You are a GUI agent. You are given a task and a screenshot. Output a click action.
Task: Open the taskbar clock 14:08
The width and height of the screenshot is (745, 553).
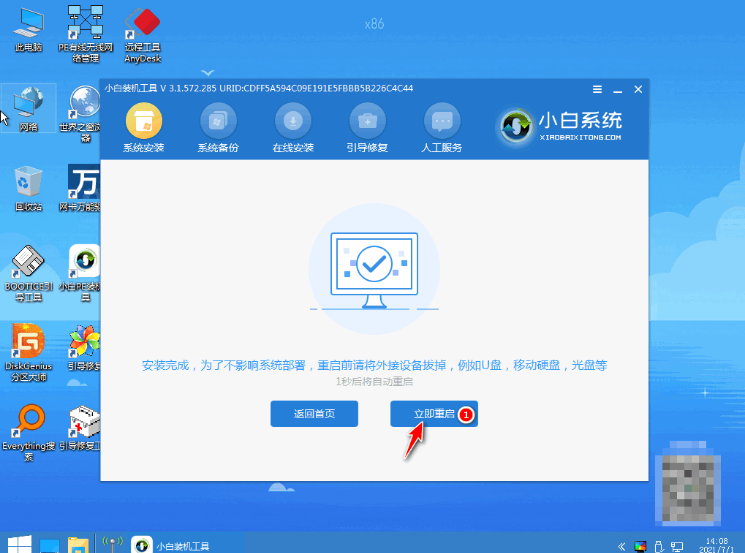tap(716, 545)
